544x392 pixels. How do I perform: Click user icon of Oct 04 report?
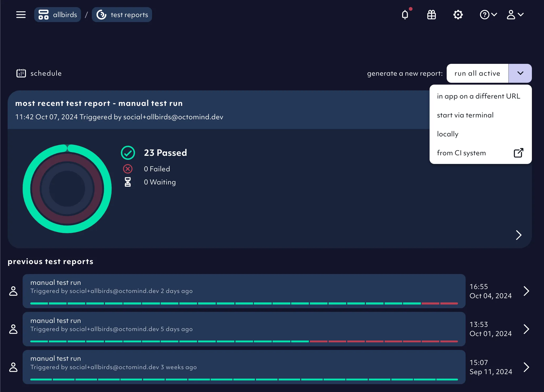(13, 291)
